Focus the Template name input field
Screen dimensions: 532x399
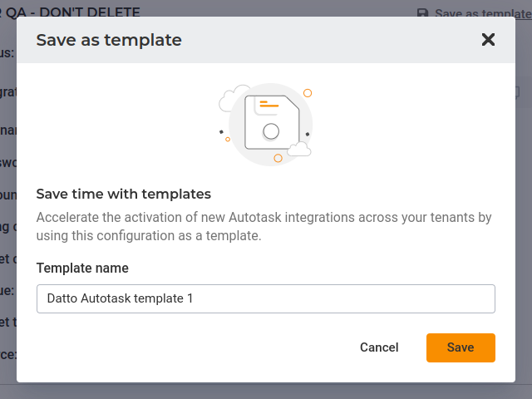[266, 298]
